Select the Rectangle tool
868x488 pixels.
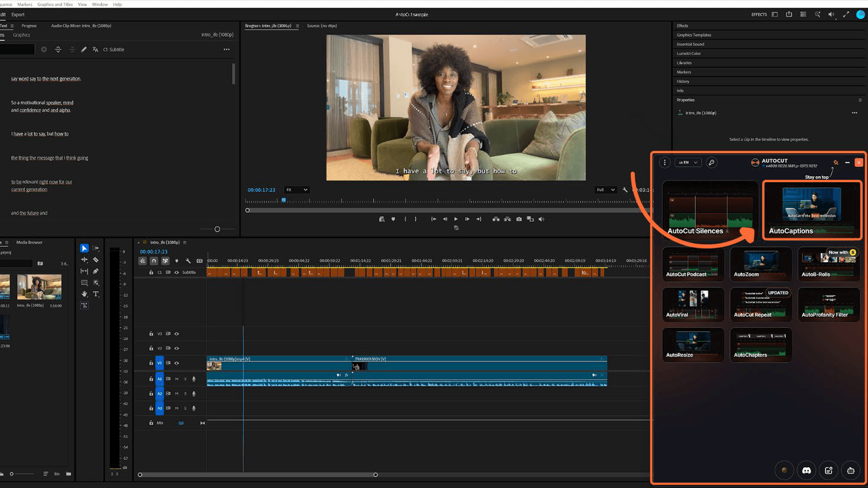click(x=84, y=283)
